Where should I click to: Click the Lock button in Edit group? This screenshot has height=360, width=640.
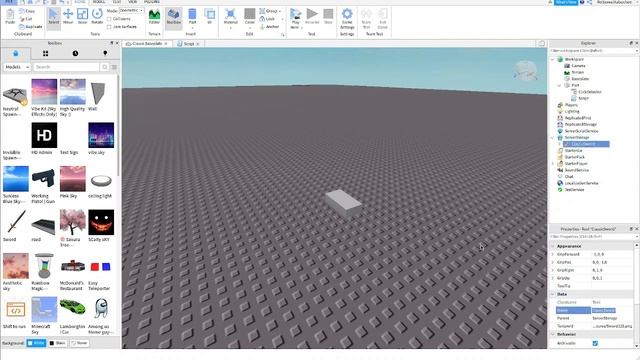click(x=268, y=19)
